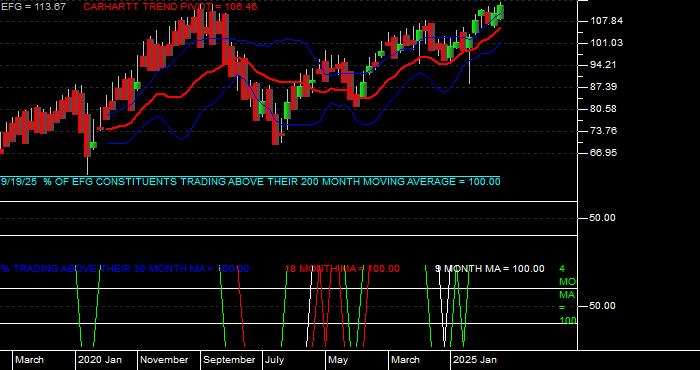Click the 9 MONTH MA = 100.00 label
Screen dimensions: 700x370
tap(490, 269)
